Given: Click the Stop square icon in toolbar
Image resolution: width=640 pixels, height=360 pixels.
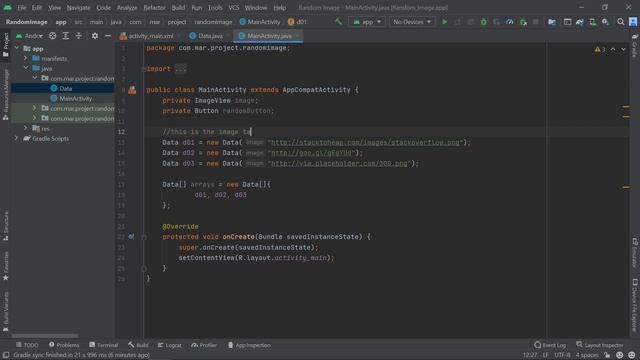Looking at the screenshot, I should click(536, 22).
